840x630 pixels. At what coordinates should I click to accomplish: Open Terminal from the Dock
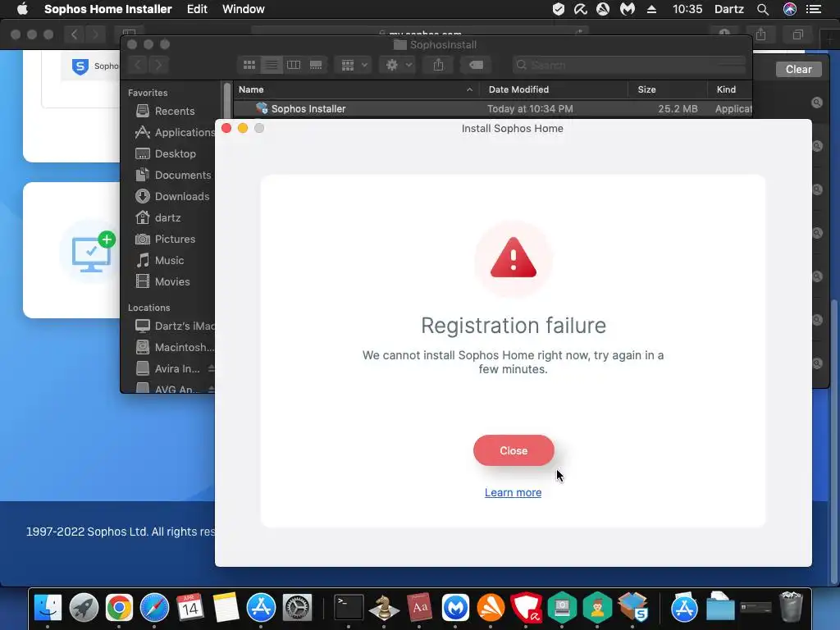pos(349,608)
